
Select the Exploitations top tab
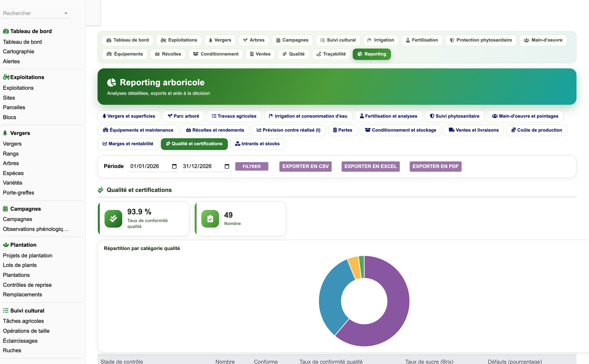click(x=179, y=40)
